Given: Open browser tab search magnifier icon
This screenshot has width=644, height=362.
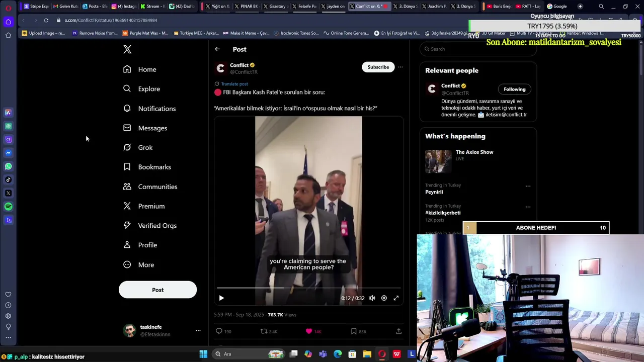Looking at the screenshot, I should (x=601, y=6).
